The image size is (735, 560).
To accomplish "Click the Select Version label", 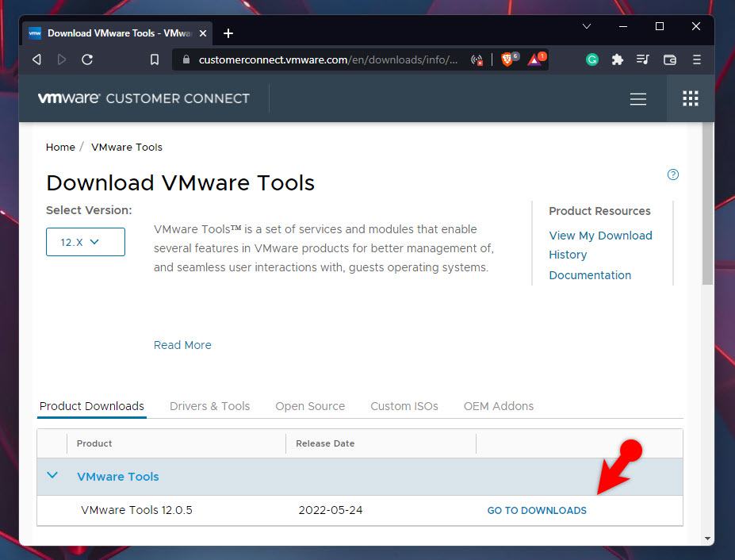I will coord(89,210).
